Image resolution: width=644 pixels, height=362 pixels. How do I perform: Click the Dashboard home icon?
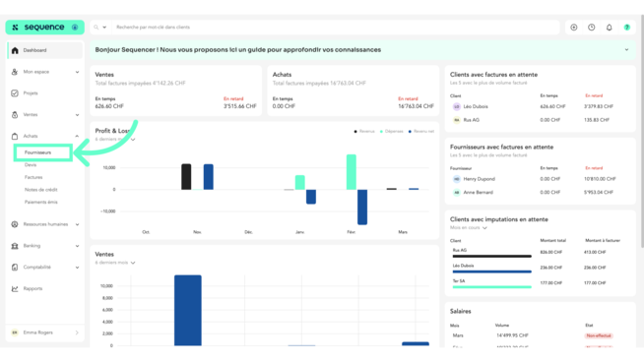pos(15,50)
